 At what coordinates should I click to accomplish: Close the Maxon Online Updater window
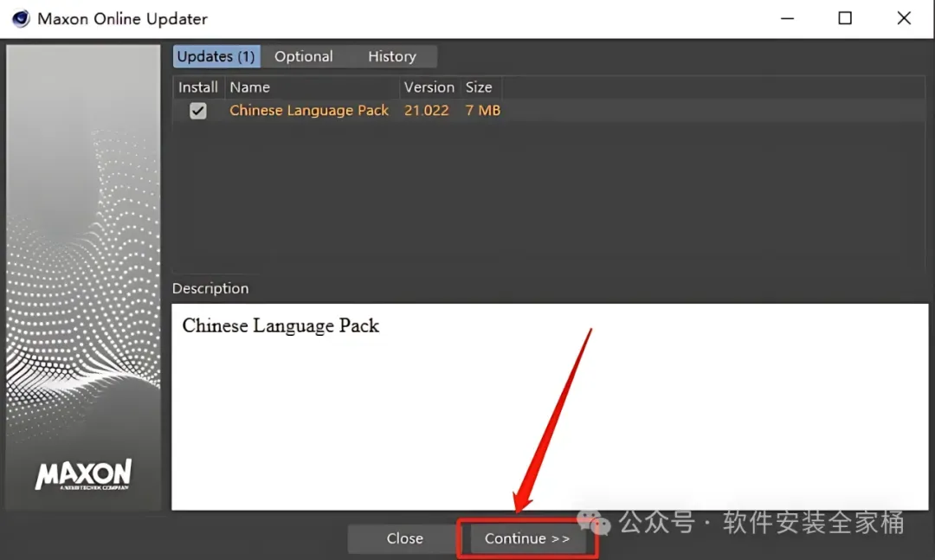tap(904, 18)
